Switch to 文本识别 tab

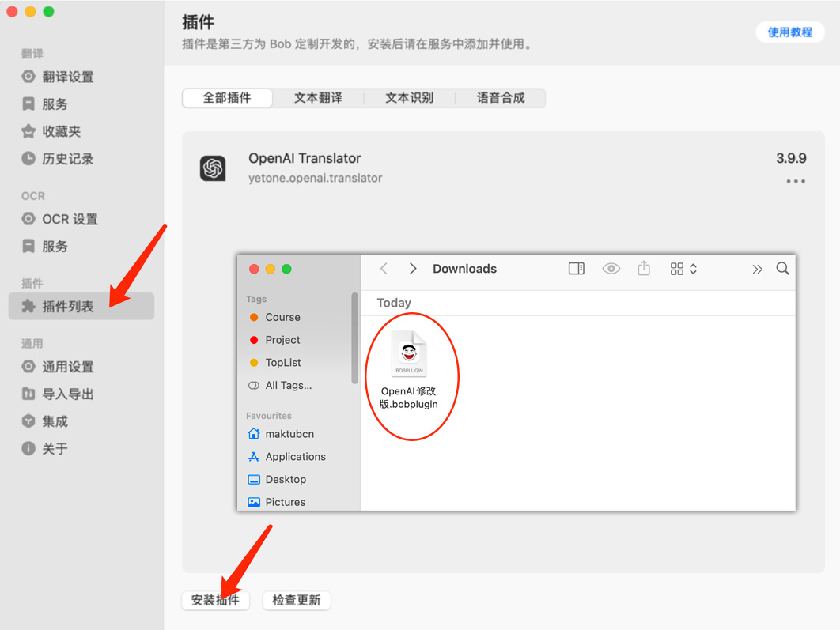pyautogui.click(x=409, y=98)
